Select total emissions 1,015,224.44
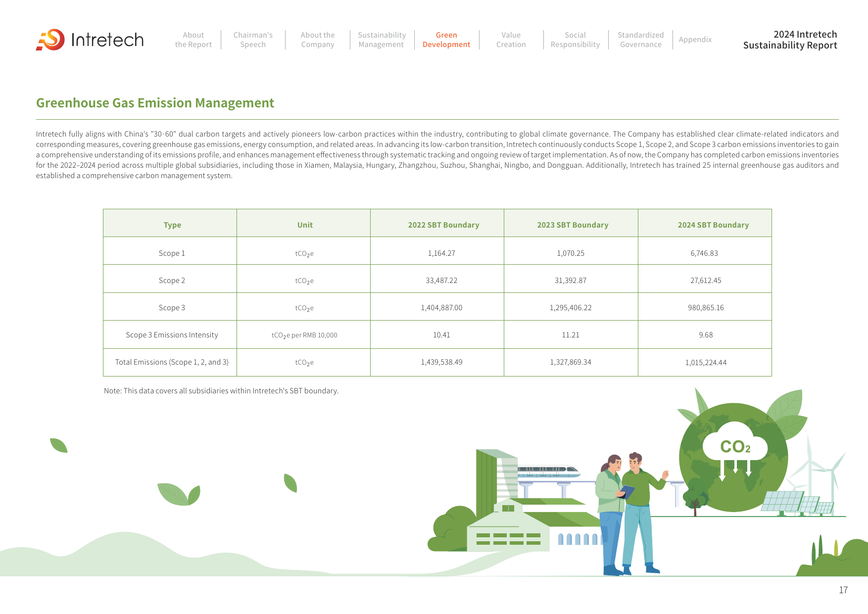The image size is (868, 614). pos(706,363)
